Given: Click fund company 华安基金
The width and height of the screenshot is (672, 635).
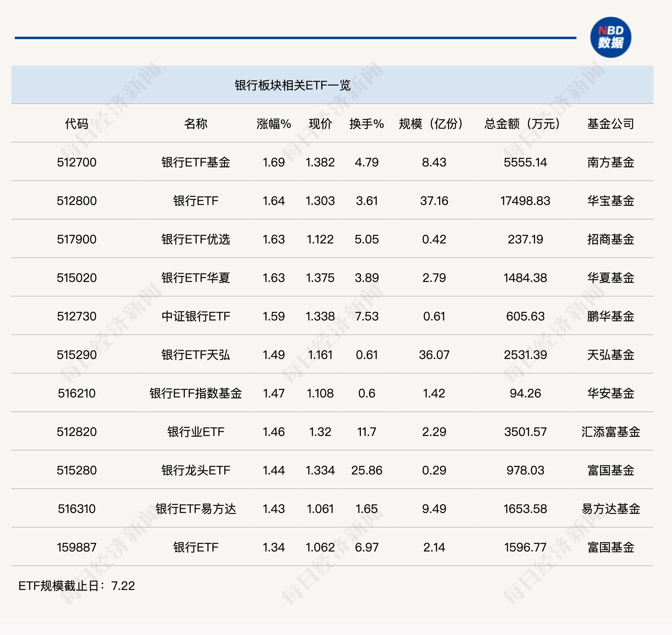Looking at the screenshot, I should (x=611, y=394).
